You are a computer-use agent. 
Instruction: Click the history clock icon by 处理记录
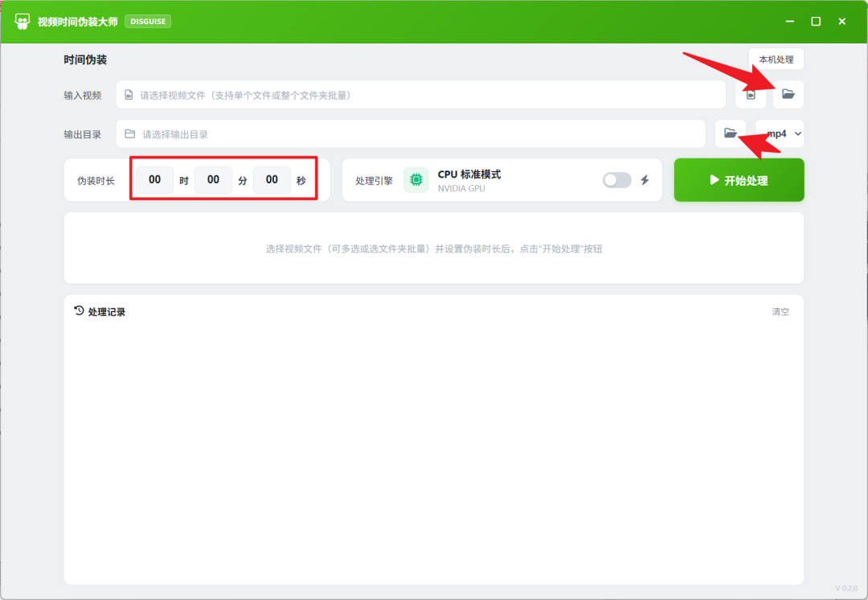(79, 310)
